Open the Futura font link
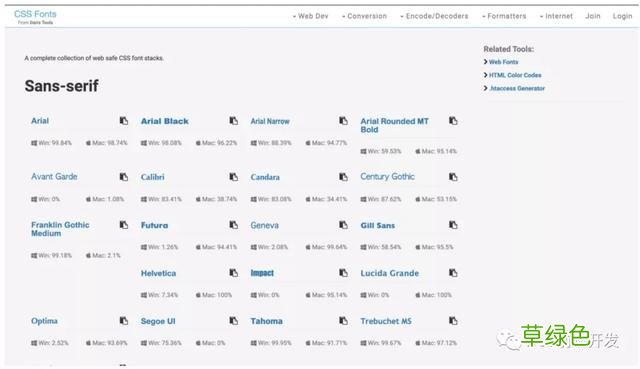640x369 pixels. click(x=154, y=225)
